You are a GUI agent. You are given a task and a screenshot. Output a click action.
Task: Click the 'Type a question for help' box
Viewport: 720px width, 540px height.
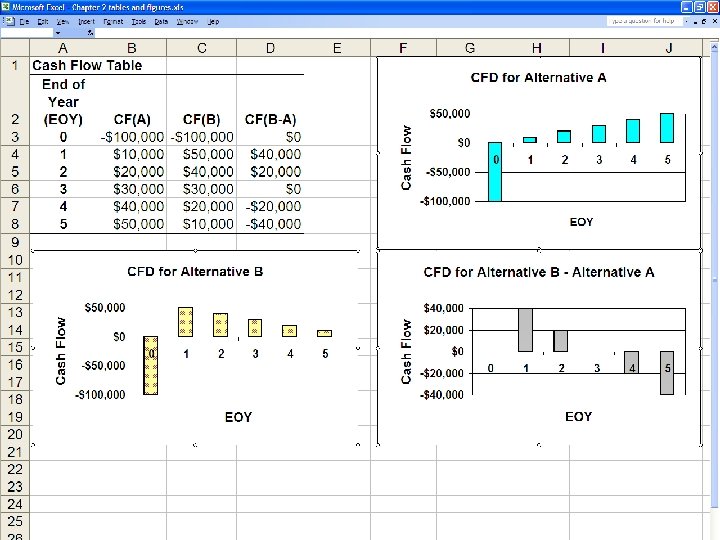(644, 21)
